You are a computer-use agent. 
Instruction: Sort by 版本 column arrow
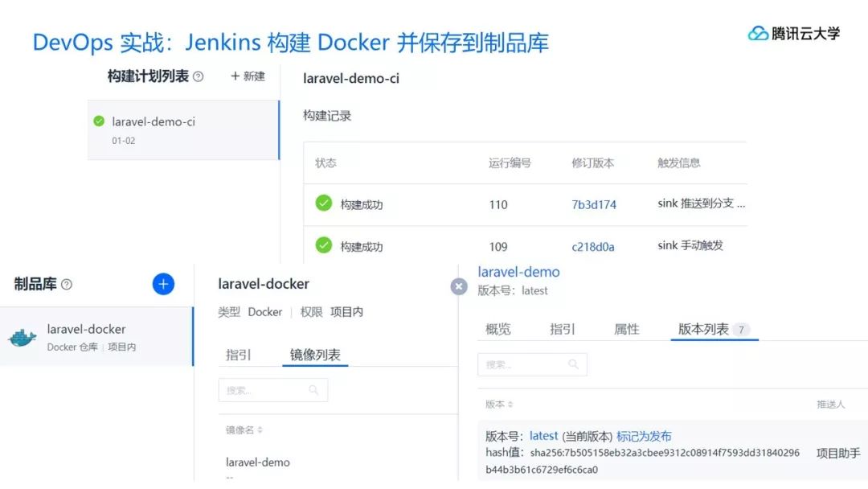pyautogui.click(x=510, y=405)
